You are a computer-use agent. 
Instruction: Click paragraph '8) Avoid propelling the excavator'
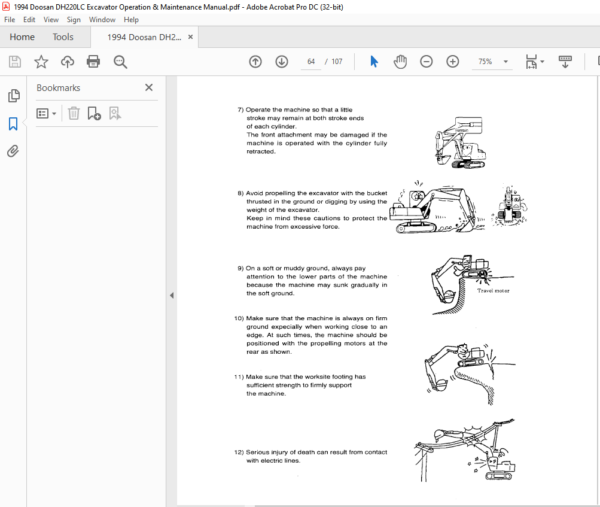pyautogui.click(x=312, y=210)
